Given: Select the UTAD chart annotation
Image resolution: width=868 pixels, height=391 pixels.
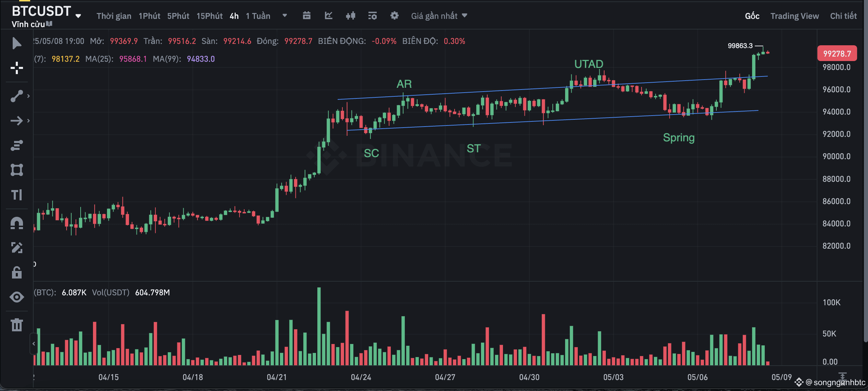Looking at the screenshot, I should 589,64.
